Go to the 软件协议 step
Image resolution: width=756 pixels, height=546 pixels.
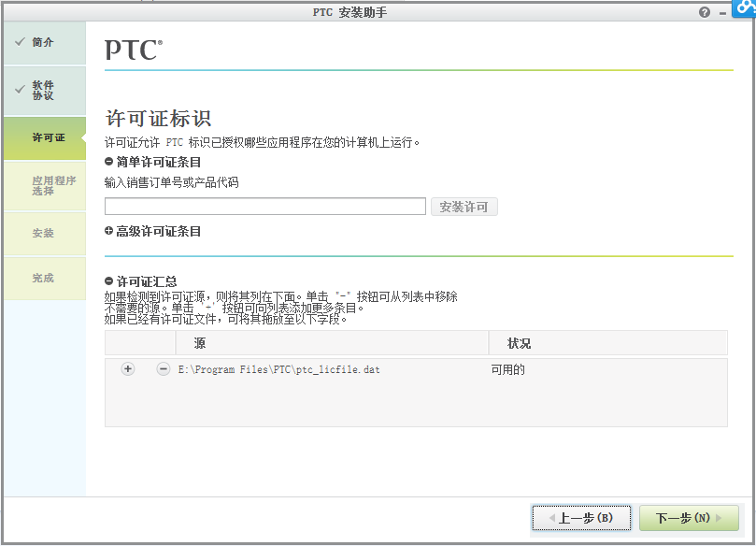click(45, 90)
